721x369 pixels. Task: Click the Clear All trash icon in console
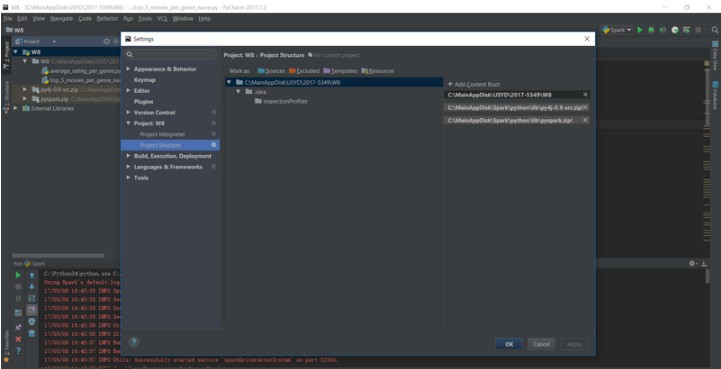coord(32,333)
